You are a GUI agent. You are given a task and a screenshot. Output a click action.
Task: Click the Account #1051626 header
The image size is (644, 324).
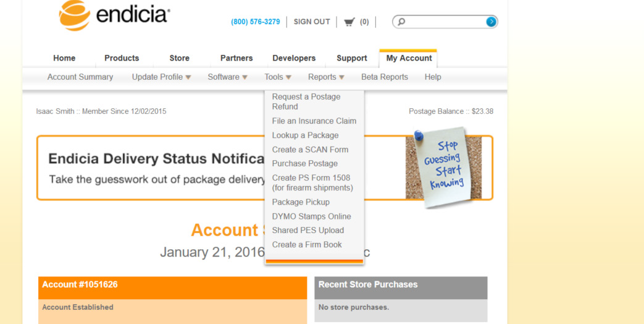pos(172,288)
